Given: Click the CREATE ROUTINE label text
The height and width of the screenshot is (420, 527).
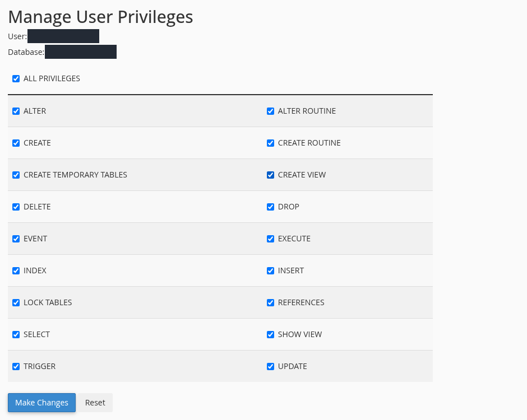Looking at the screenshot, I should tap(309, 143).
